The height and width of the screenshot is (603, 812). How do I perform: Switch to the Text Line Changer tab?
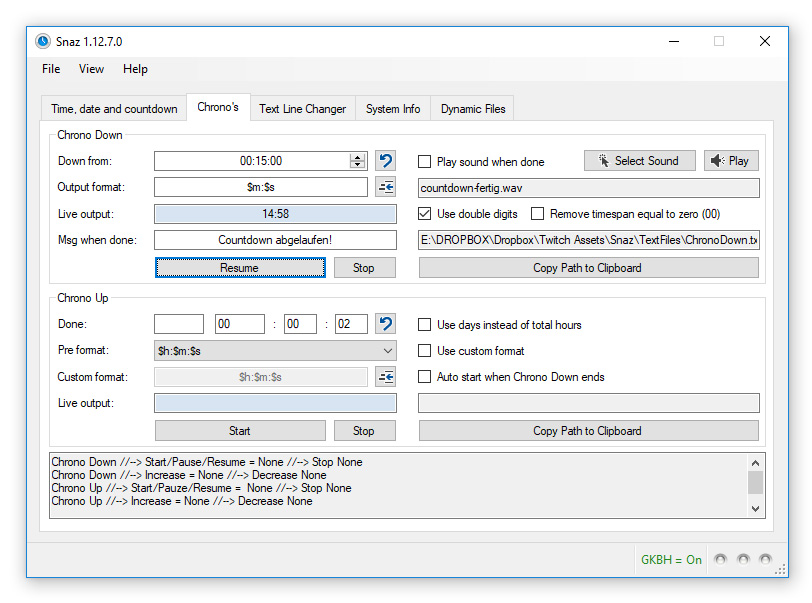click(302, 109)
